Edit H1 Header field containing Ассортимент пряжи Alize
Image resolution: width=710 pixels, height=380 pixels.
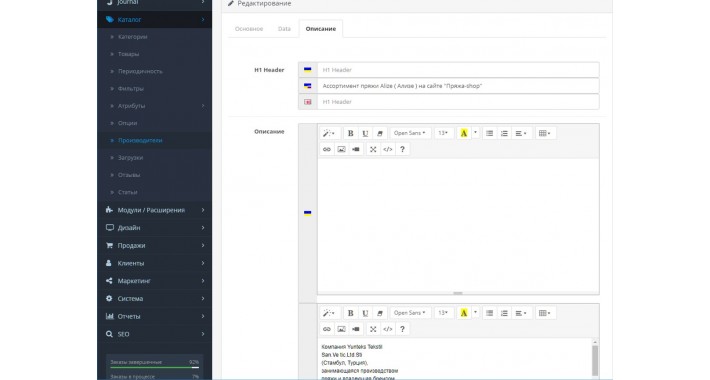coord(458,86)
